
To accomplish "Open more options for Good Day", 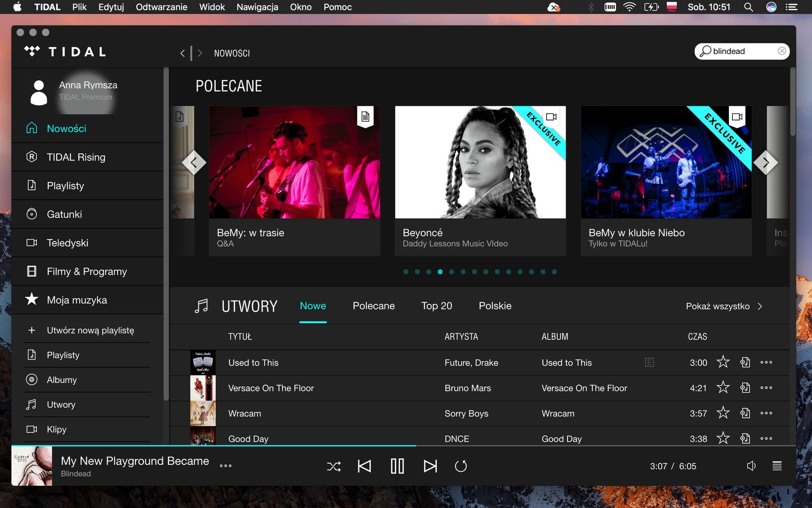I will pyautogui.click(x=766, y=439).
